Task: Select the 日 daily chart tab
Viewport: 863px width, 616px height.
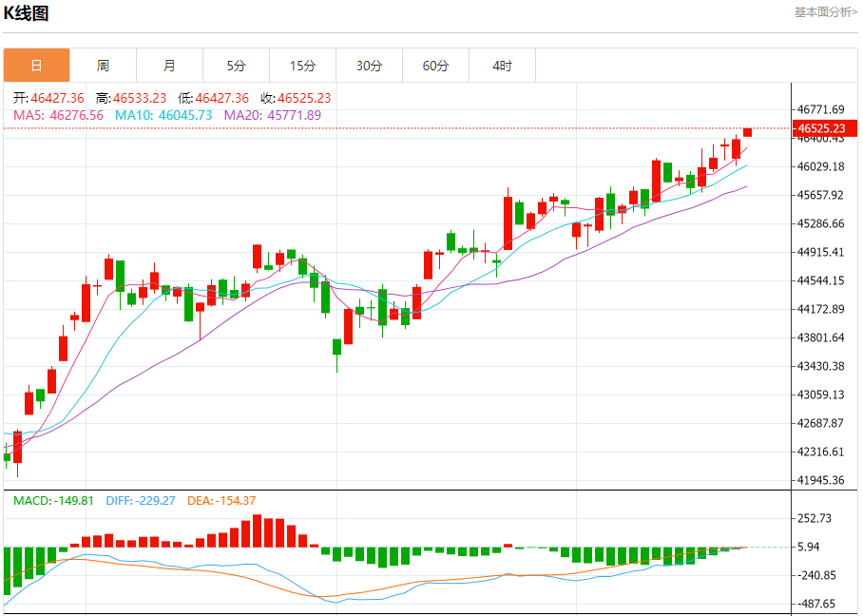Action: 37,66
